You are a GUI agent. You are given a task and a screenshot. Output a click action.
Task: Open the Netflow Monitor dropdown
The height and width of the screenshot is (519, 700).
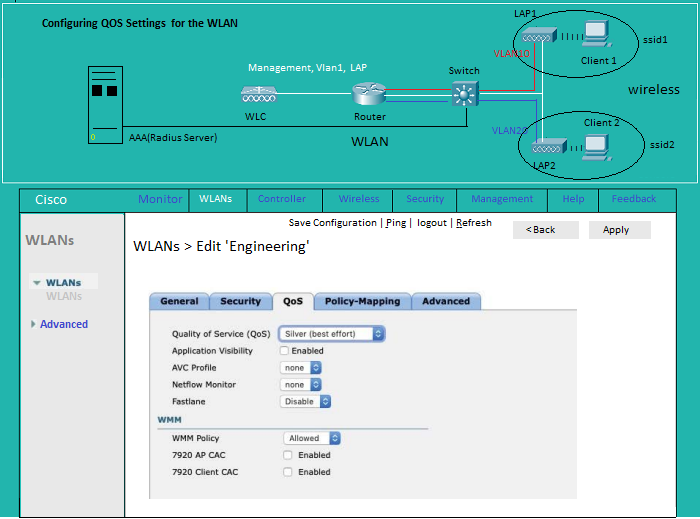coord(300,385)
